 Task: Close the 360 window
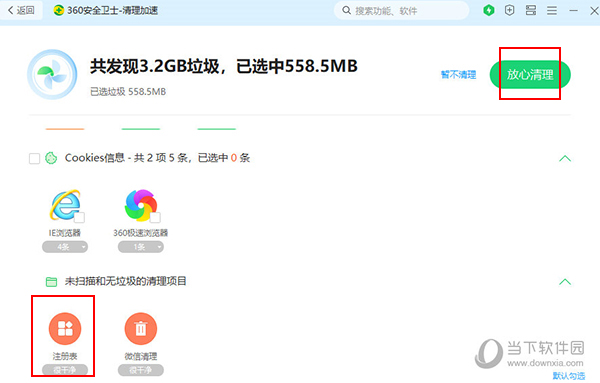coord(594,11)
